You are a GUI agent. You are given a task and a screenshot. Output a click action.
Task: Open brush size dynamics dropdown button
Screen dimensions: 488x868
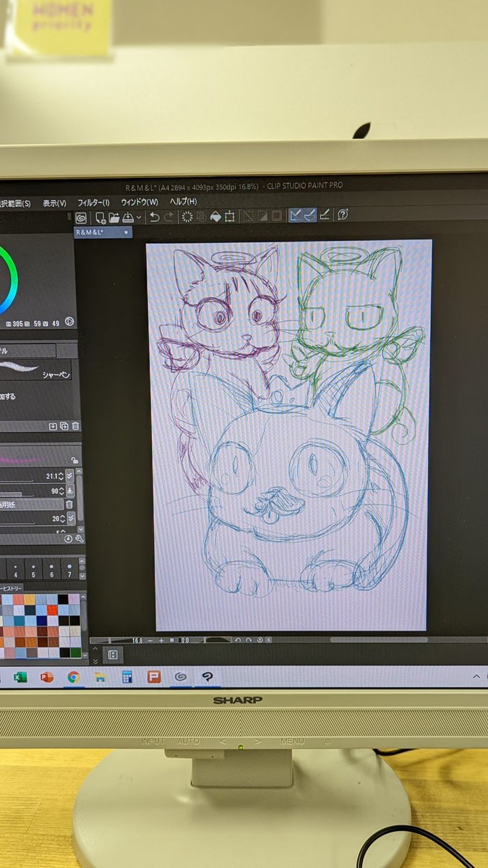pos(69,475)
